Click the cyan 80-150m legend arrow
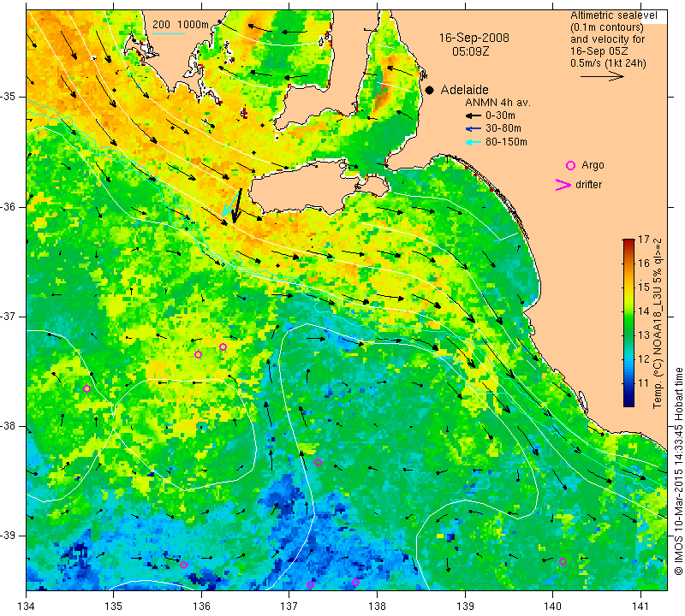The width and height of the screenshot is (685, 616). (474, 142)
